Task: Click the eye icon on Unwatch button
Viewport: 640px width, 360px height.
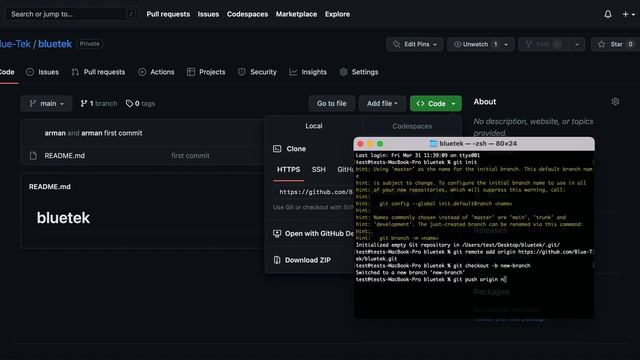Action: [458, 44]
